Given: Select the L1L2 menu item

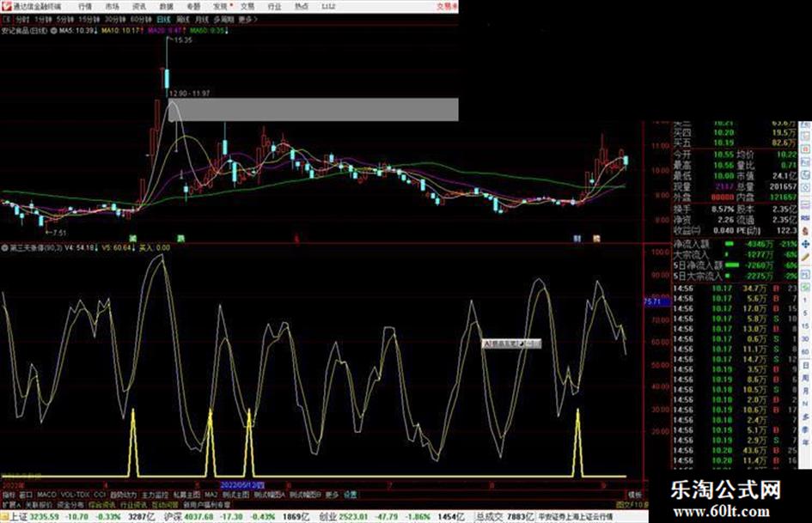Looking at the screenshot, I should pyautogui.click(x=328, y=6).
